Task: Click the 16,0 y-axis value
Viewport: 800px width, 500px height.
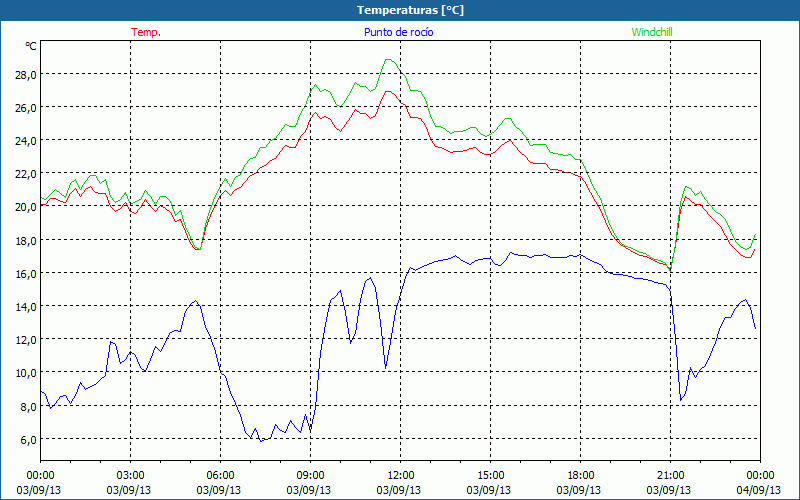Action: click(26, 273)
